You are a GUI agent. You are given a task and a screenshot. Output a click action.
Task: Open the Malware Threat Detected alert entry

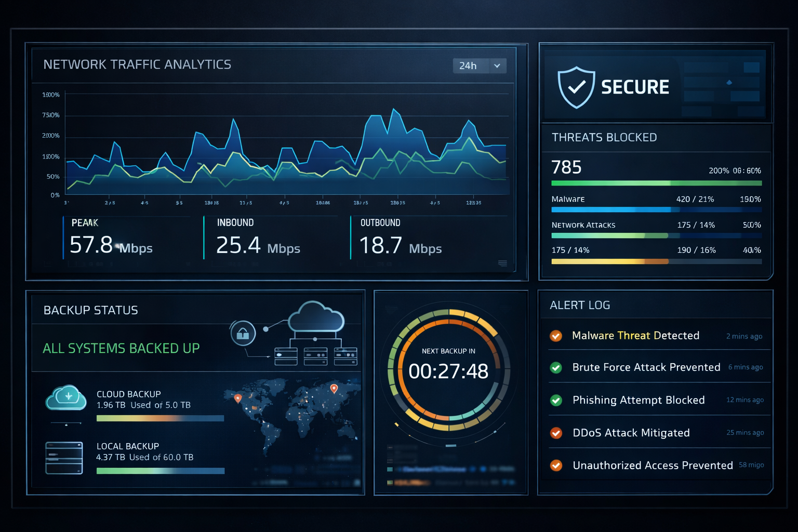click(x=636, y=336)
